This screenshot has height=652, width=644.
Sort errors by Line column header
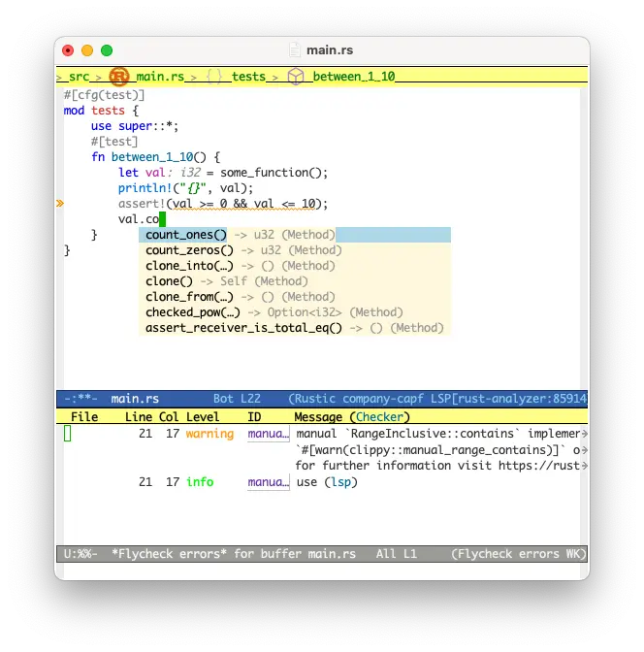click(x=139, y=416)
